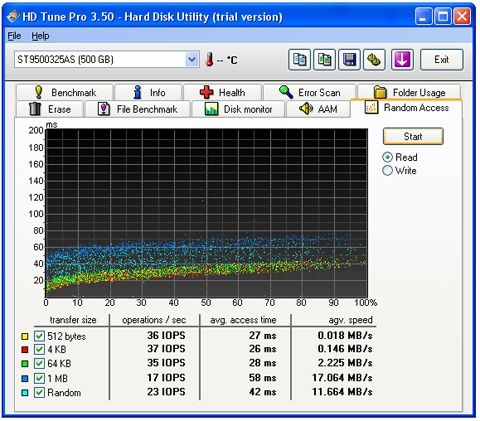Switch to the Benchmark tab
The height and width of the screenshot is (421, 480).
(64, 92)
